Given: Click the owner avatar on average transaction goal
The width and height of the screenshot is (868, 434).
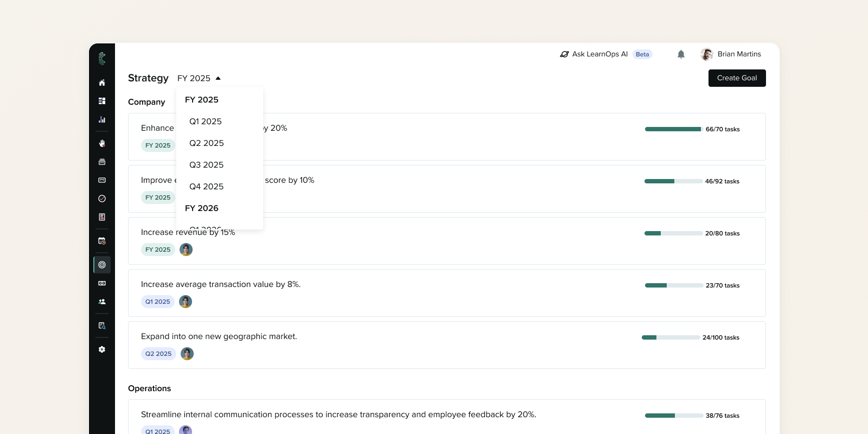Looking at the screenshot, I should point(186,302).
